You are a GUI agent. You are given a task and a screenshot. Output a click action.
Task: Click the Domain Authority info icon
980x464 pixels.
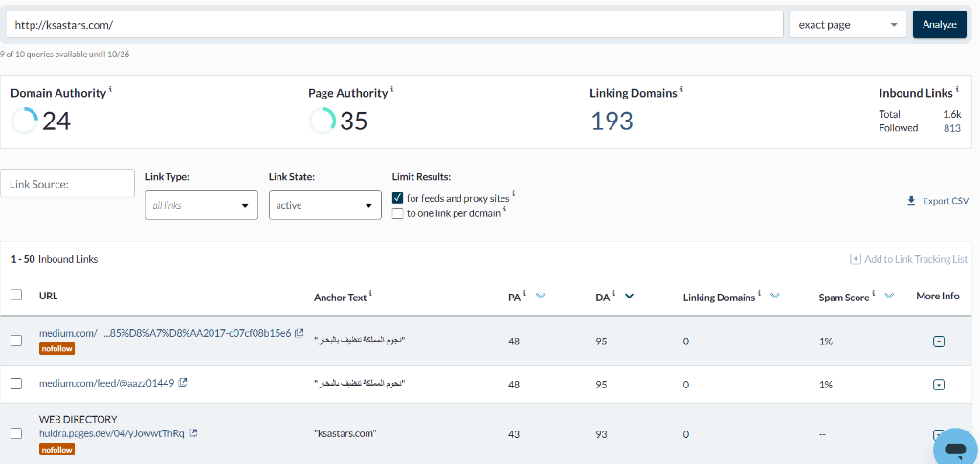point(111,89)
